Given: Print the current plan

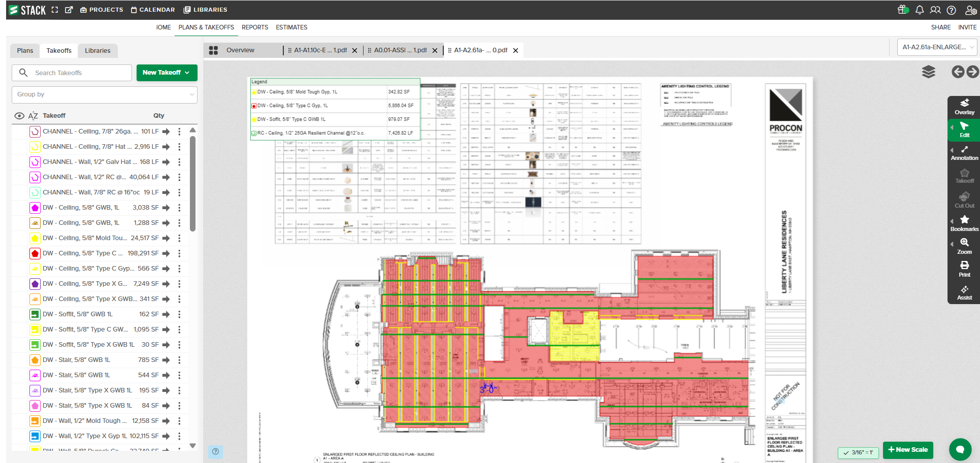Looking at the screenshot, I should pos(964,269).
